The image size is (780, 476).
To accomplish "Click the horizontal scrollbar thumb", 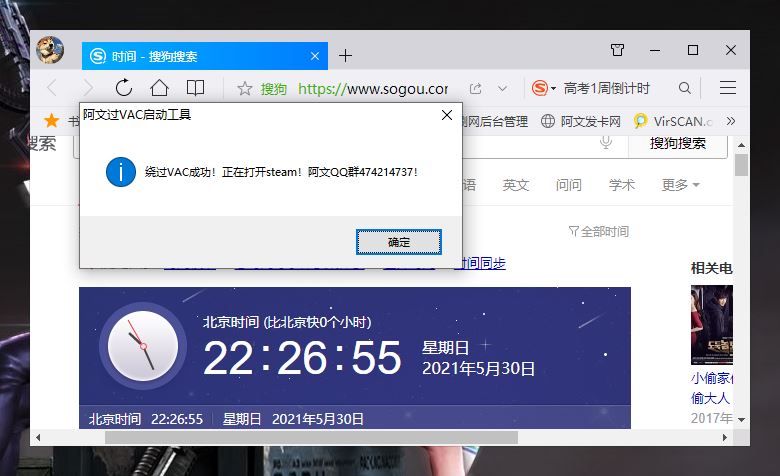I will point(311,438).
